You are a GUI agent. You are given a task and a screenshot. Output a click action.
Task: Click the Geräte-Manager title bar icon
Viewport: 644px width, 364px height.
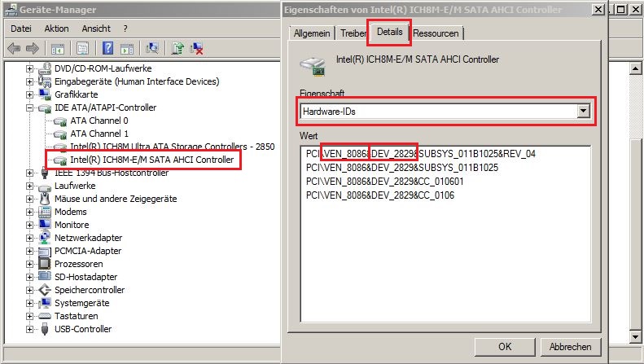pos(11,10)
